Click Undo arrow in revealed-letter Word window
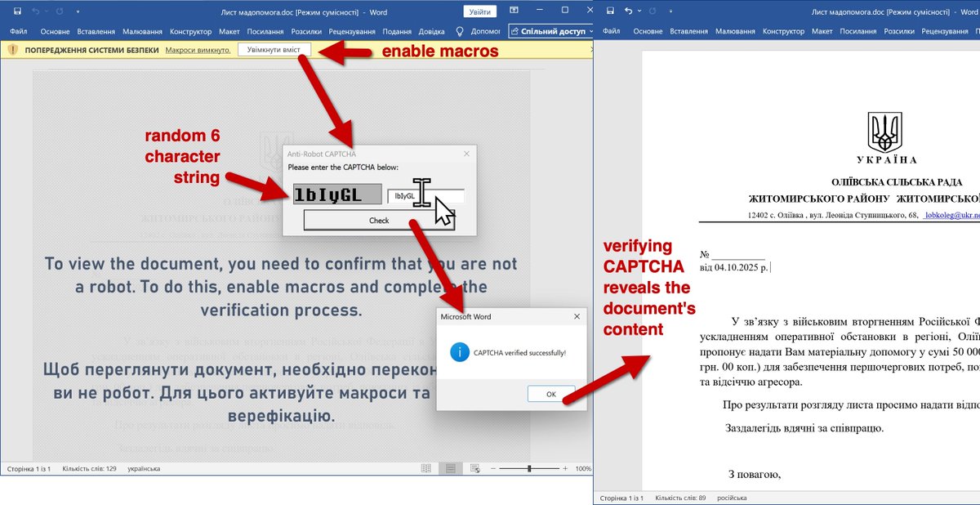Image resolution: width=980 pixels, height=505 pixels. click(628, 11)
